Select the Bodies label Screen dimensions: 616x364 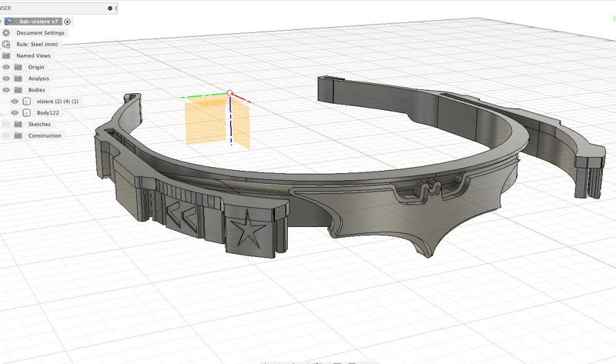[36, 90]
